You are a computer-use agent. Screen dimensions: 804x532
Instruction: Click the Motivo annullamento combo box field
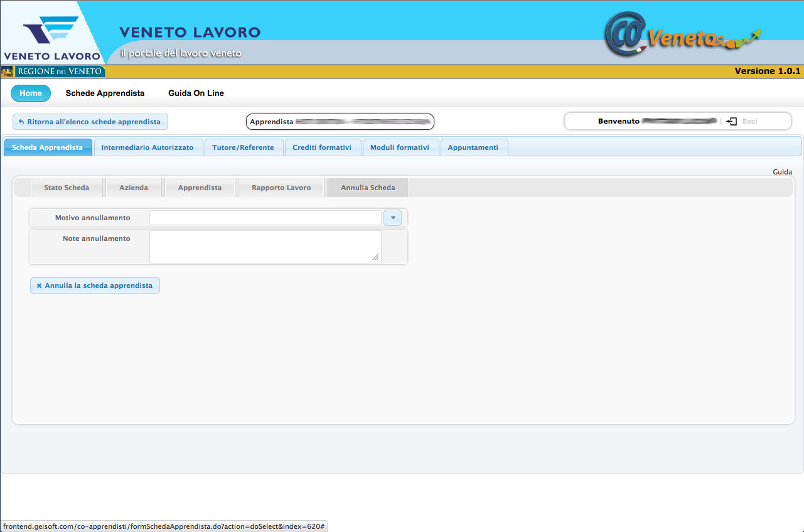tap(265, 218)
